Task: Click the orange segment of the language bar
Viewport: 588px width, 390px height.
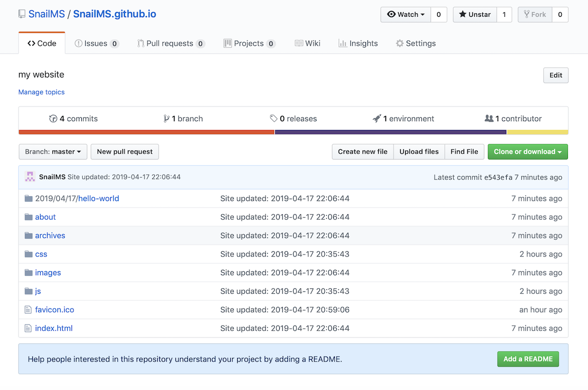Action: [x=147, y=132]
